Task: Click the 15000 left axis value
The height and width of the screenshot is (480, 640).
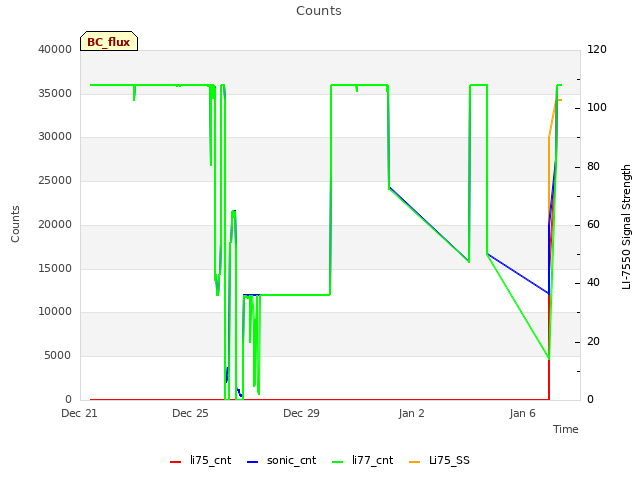Action: click(55, 269)
